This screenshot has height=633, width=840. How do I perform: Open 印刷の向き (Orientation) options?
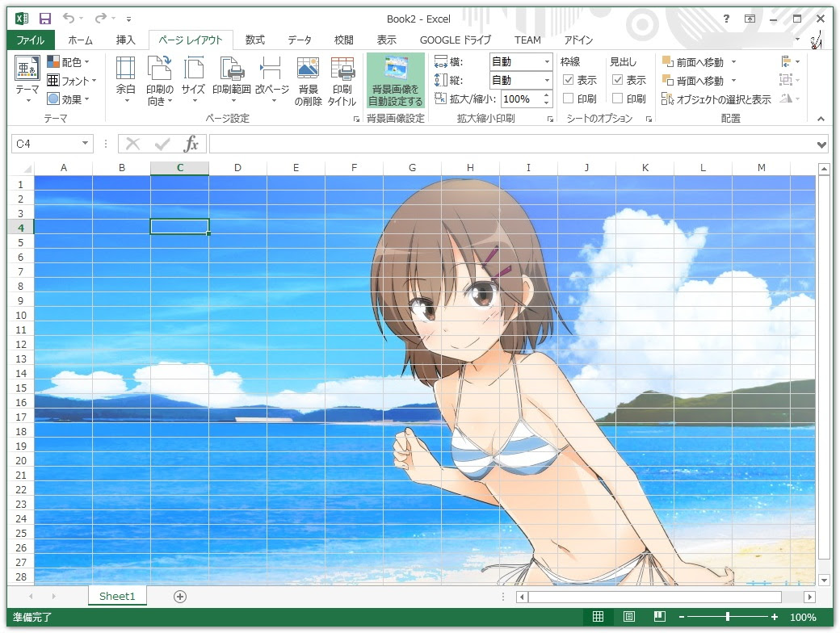point(160,80)
